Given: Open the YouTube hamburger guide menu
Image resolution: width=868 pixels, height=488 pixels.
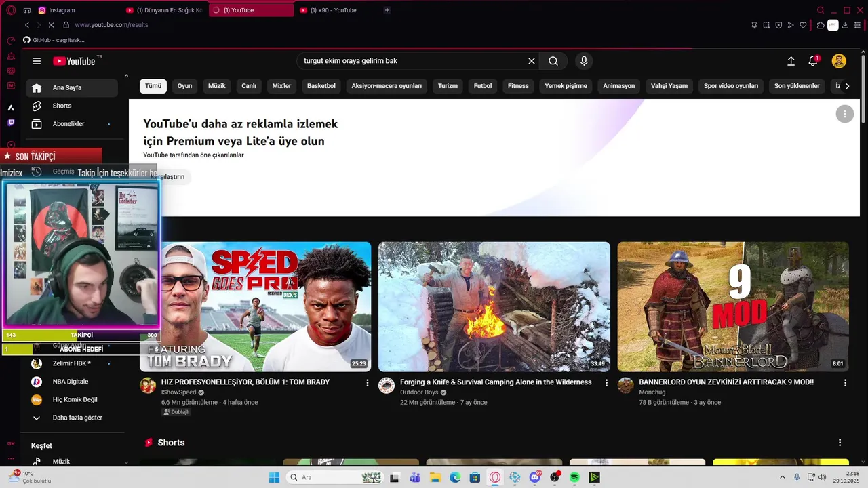Looking at the screenshot, I should click(x=37, y=61).
